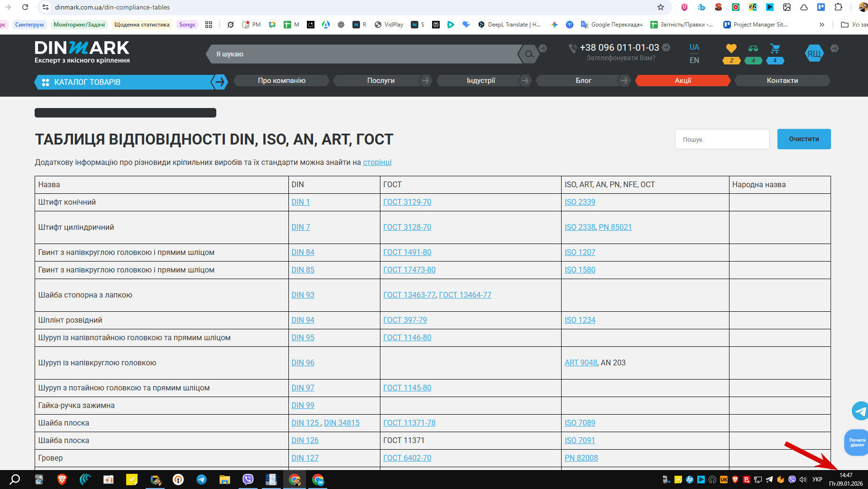
Task: Click the 'Я шукаю' site search field
Action: point(365,54)
